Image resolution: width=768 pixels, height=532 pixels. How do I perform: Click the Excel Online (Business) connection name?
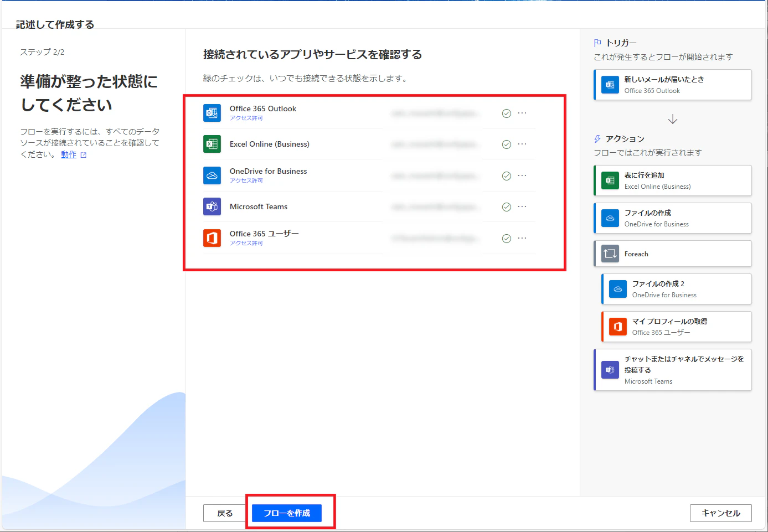tap(270, 144)
